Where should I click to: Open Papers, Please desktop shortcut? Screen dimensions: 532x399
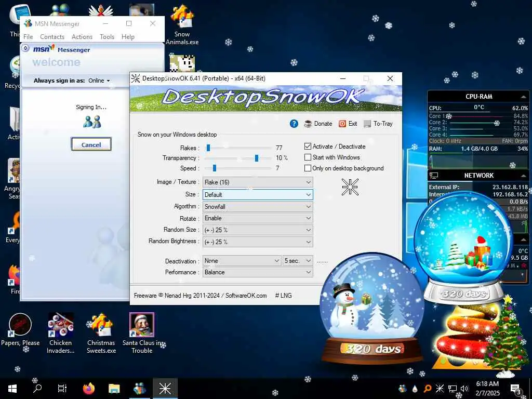click(20, 330)
